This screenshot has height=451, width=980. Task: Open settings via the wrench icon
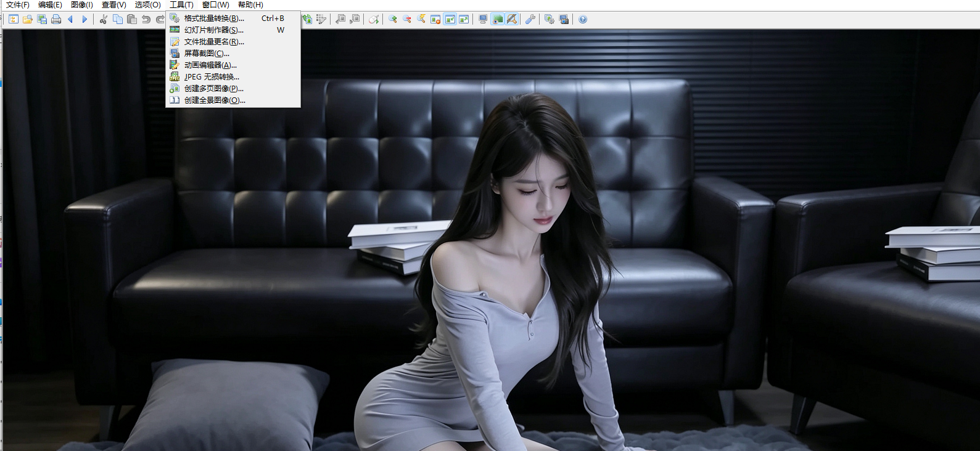coord(530,19)
